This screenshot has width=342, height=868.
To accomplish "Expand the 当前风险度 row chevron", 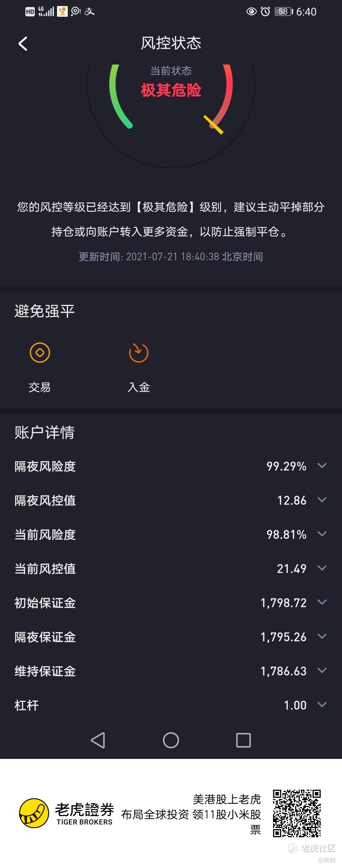I will pyautogui.click(x=322, y=534).
